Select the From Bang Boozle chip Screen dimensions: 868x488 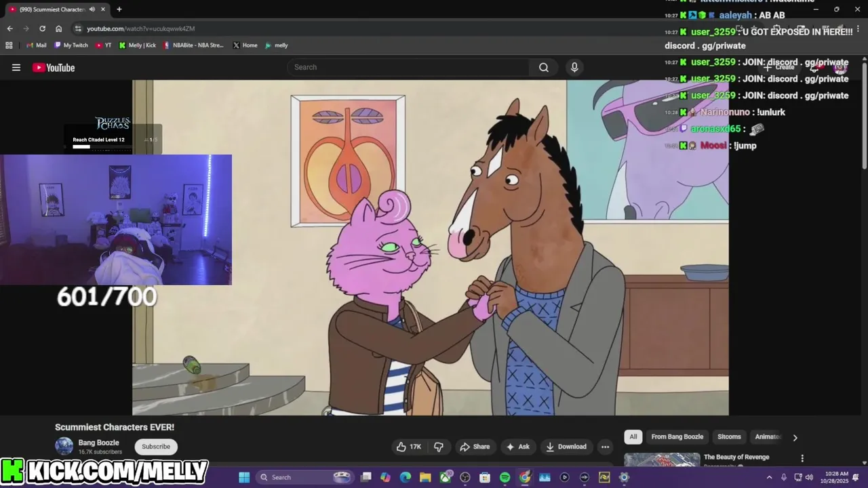(x=677, y=436)
